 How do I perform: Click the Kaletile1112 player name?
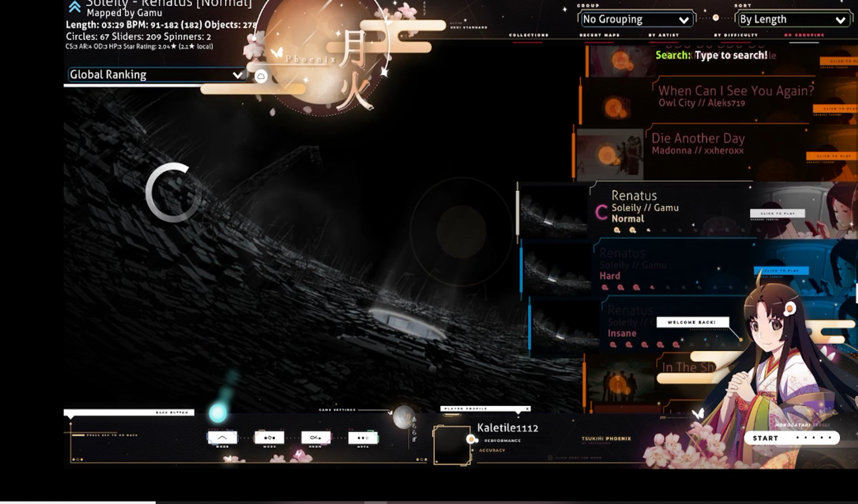click(507, 428)
